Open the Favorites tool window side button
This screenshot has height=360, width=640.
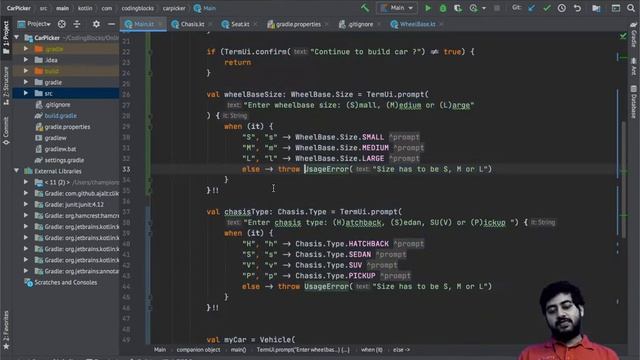click(x=6, y=330)
